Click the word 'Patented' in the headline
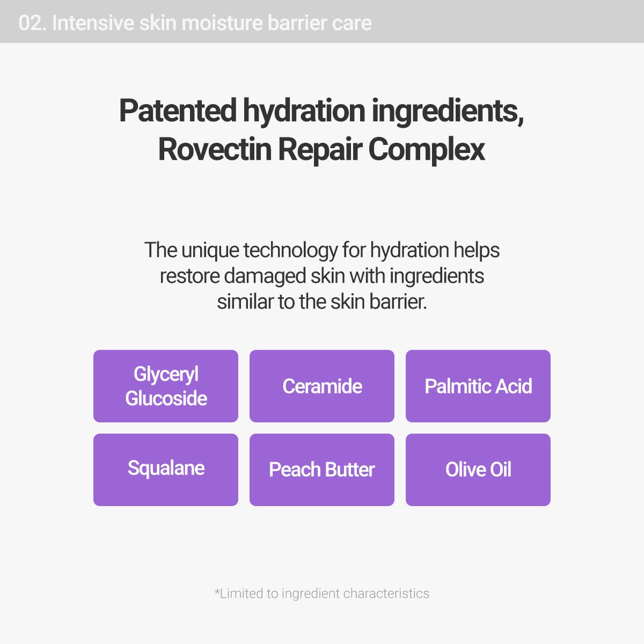 (177, 111)
